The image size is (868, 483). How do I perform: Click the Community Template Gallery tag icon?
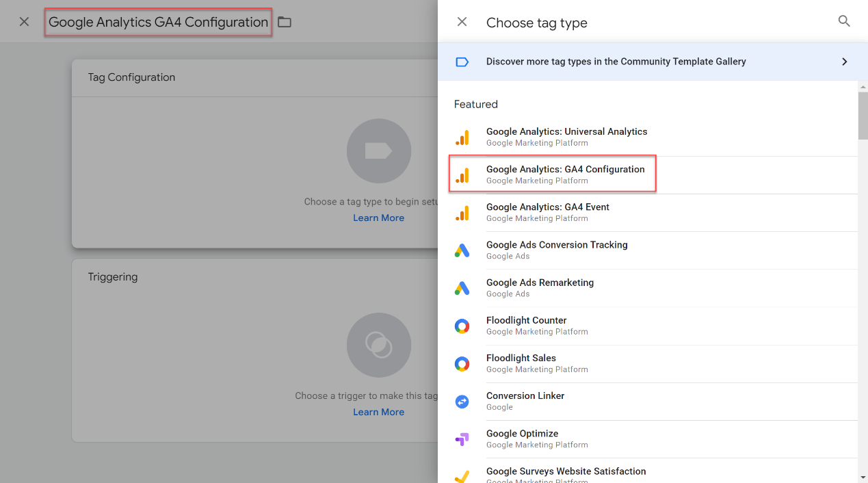[462, 62]
